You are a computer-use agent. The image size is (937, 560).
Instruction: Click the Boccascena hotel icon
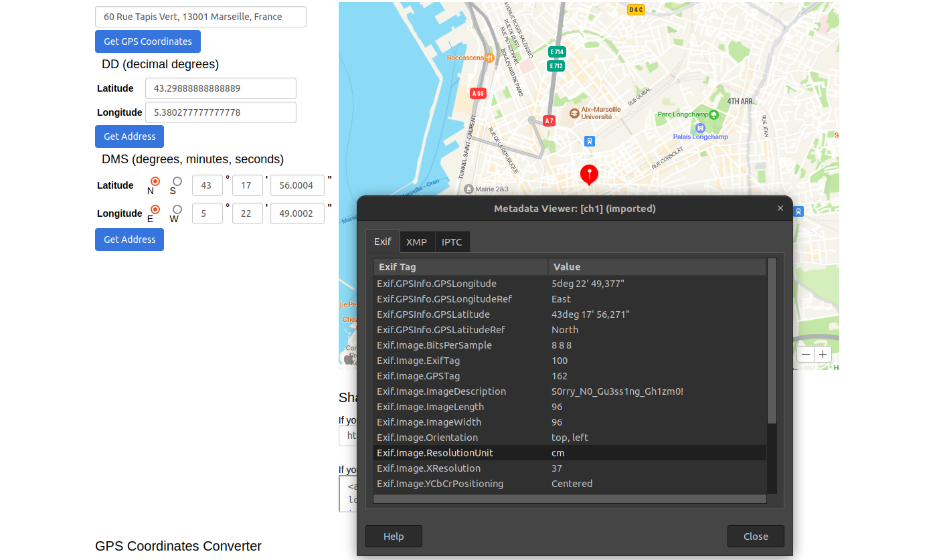click(491, 58)
